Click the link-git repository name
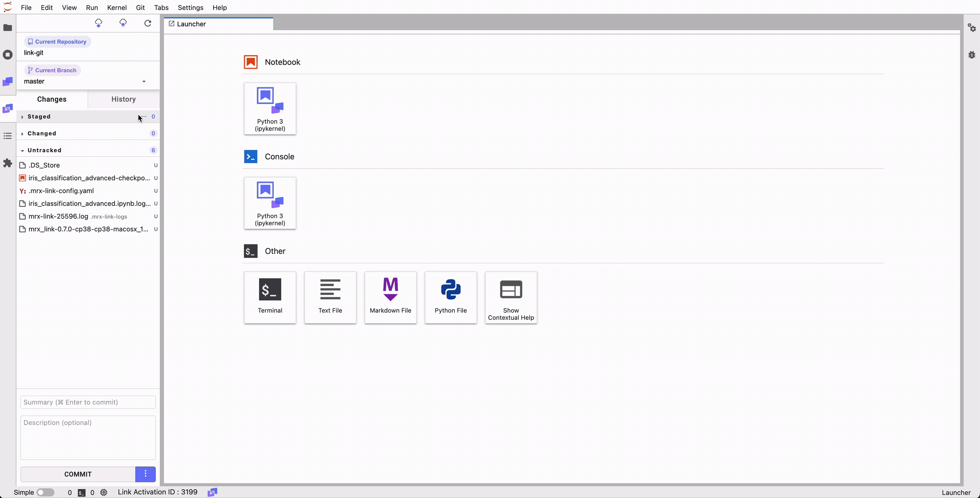Viewport: 980px width, 498px height. coord(34,53)
